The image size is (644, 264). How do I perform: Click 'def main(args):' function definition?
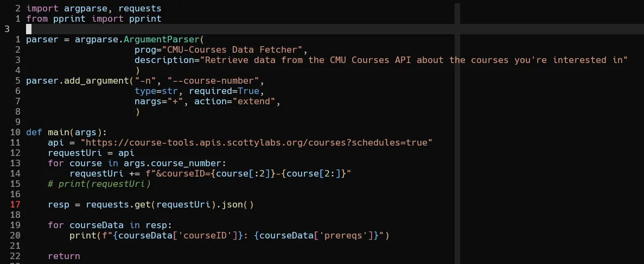pos(67,133)
